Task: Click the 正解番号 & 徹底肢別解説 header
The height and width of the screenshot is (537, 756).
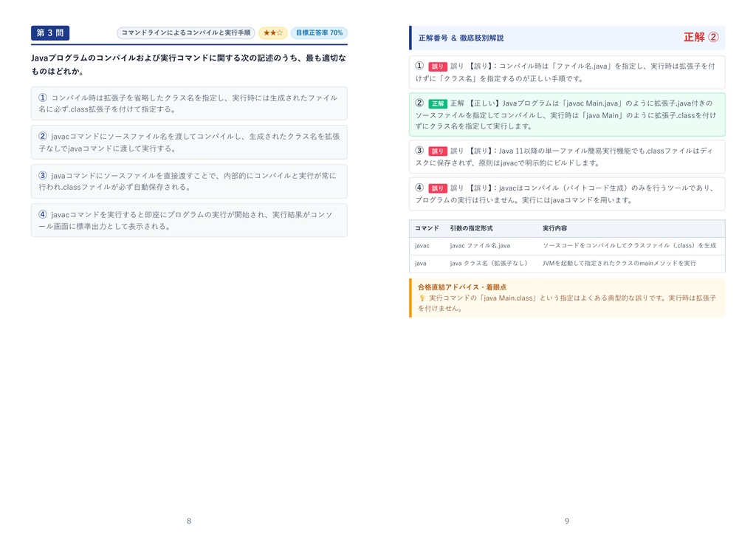Action: 461,38
